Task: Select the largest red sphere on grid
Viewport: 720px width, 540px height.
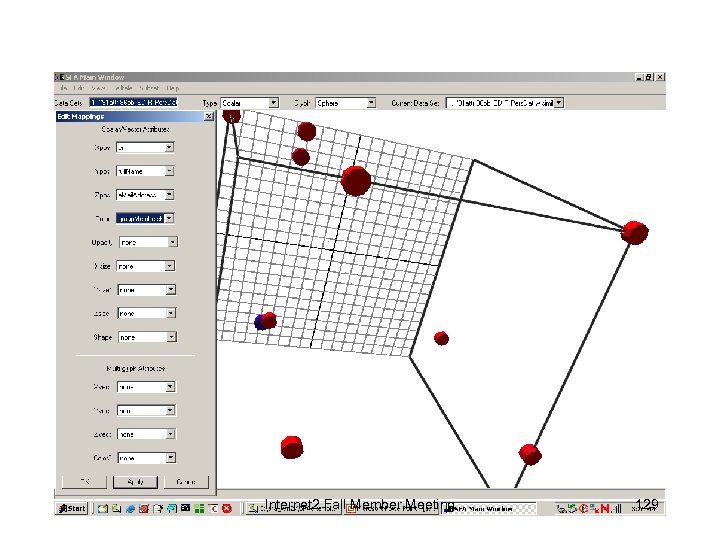Action: tap(356, 181)
